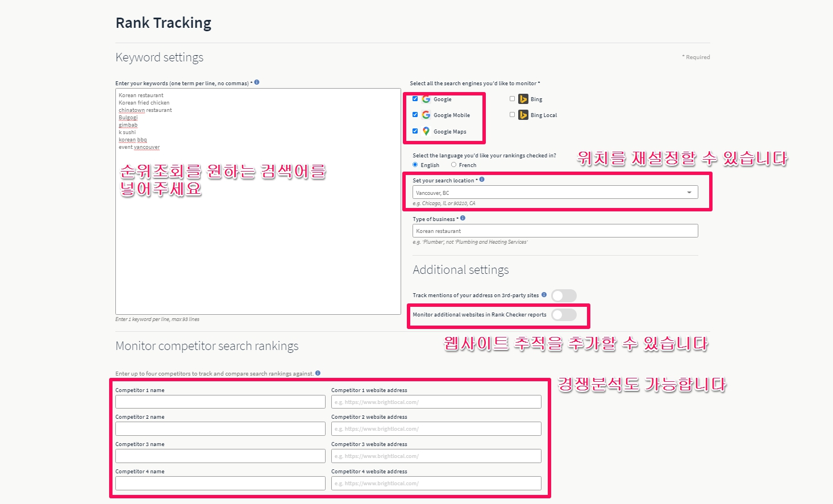Click info icon beside Type of business
The image size is (833, 504).
point(463,218)
